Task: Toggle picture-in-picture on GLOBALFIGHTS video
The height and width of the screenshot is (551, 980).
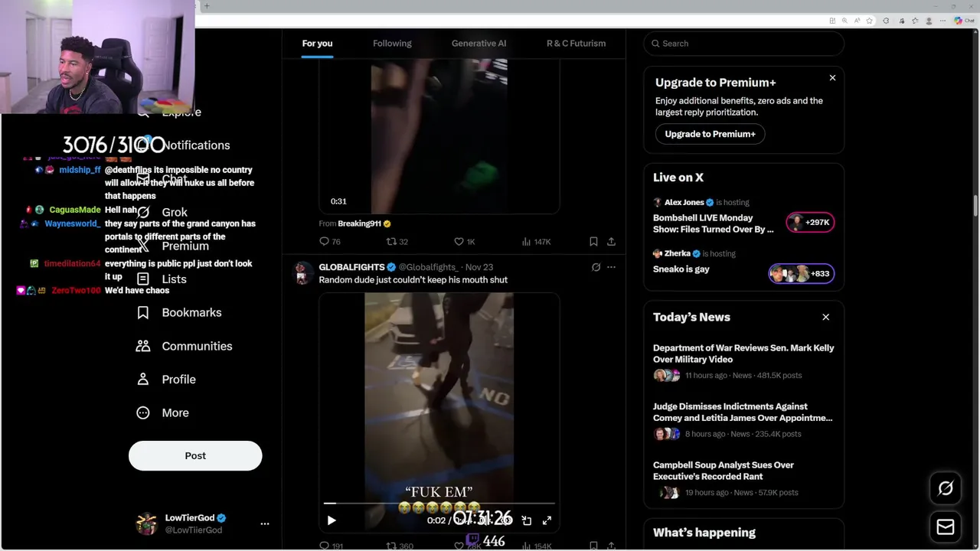Action: [527, 520]
